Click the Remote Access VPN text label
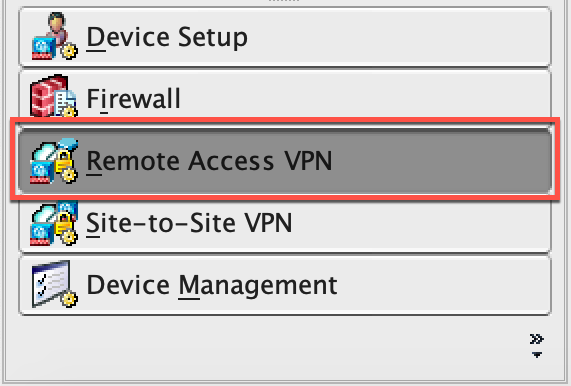The height and width of the screenshot is (386, 571). pos(209,161)
